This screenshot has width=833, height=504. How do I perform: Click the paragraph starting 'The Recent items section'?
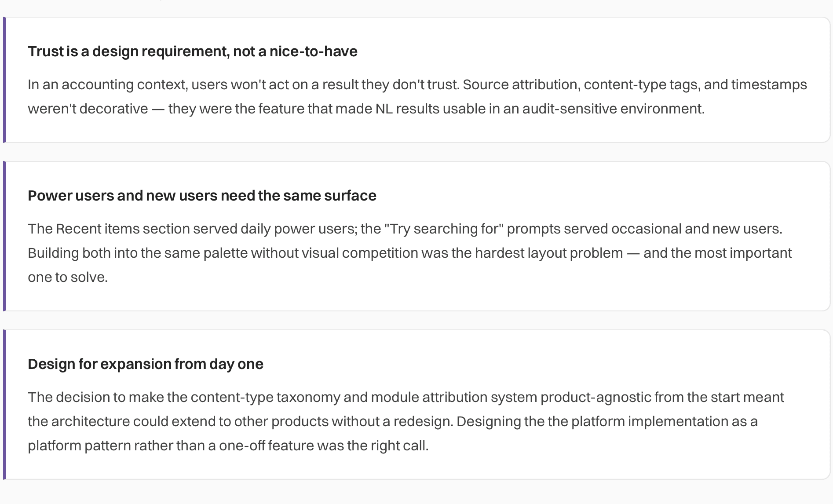click(x=410, y=253)
